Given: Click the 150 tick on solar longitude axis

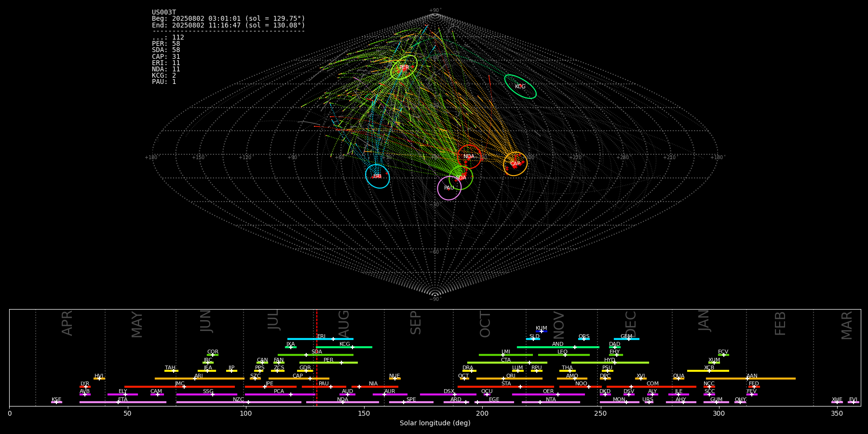Looking at the screenshot, I should pyautogui.click(x=364, y=413).
